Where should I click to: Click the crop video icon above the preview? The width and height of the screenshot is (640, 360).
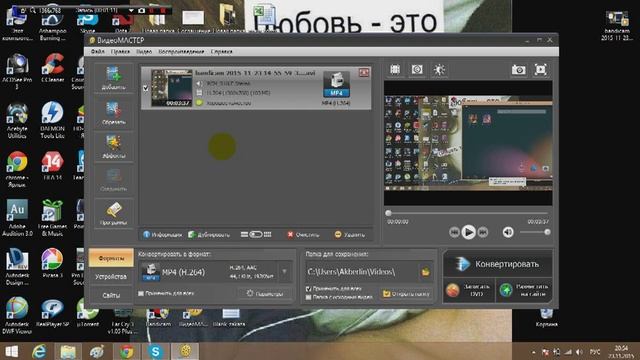click(x=395, y=69)
